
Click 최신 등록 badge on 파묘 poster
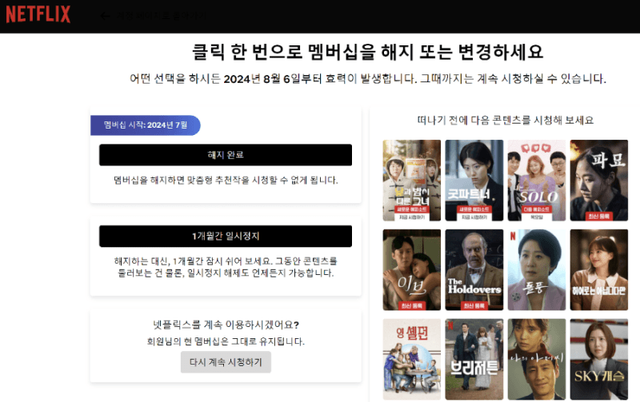[x=598, y=216]
